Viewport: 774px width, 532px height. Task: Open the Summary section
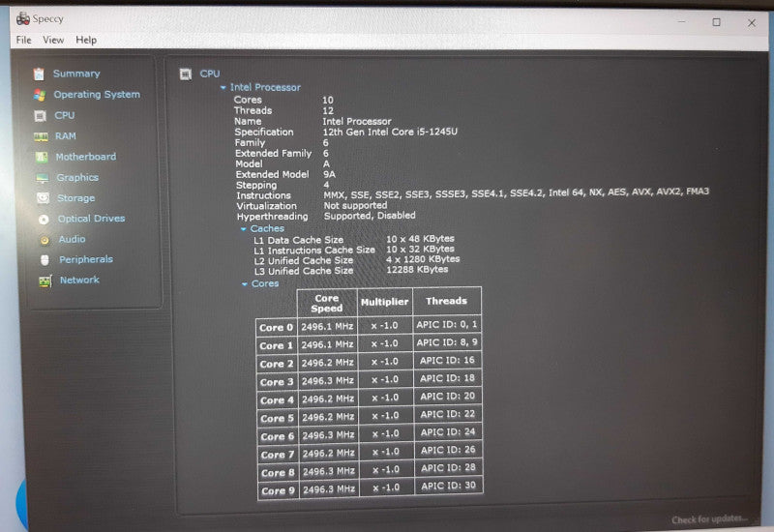pos(76,74)
